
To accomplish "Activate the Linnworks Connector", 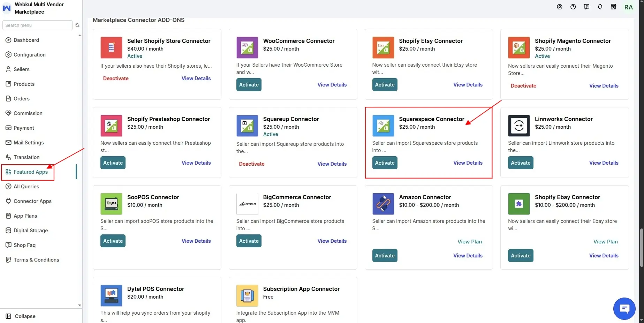I will click(521, 163).
